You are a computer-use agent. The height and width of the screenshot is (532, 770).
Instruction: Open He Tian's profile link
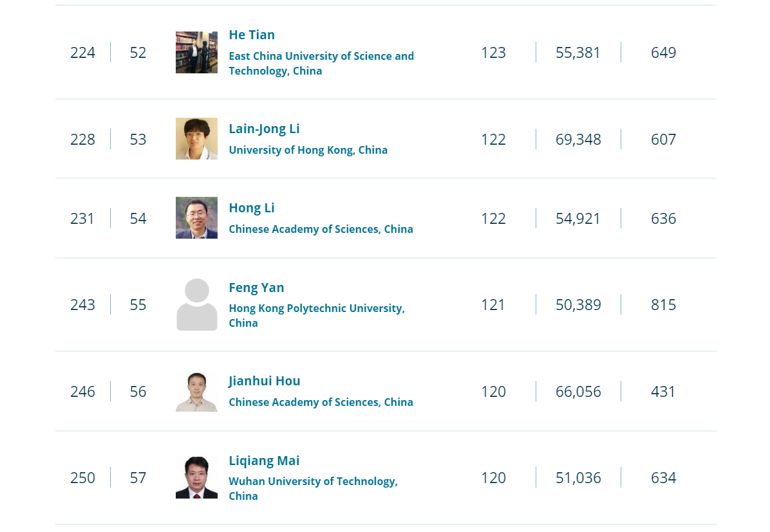[x=252, y=35]
